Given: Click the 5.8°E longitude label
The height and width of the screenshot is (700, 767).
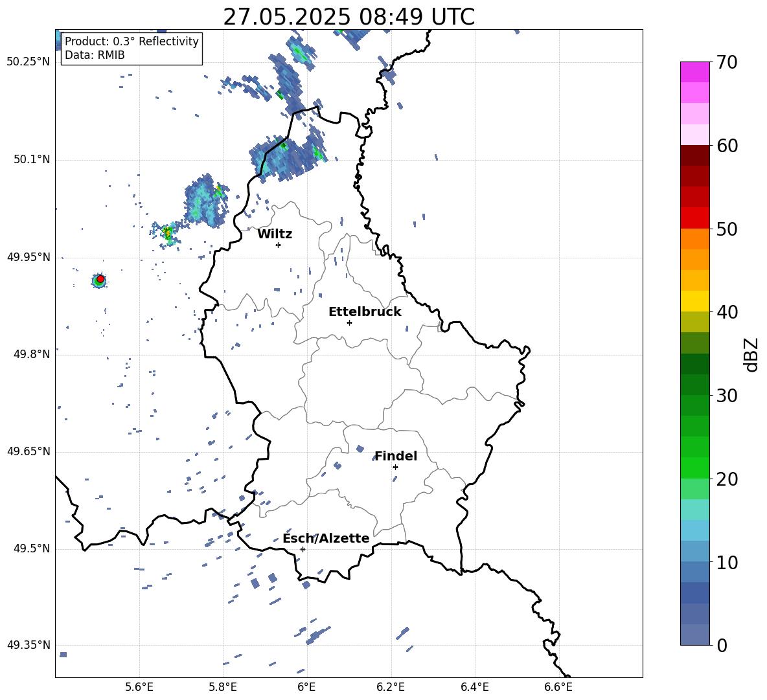Looking at the screenshot, I should pos(223,688).
